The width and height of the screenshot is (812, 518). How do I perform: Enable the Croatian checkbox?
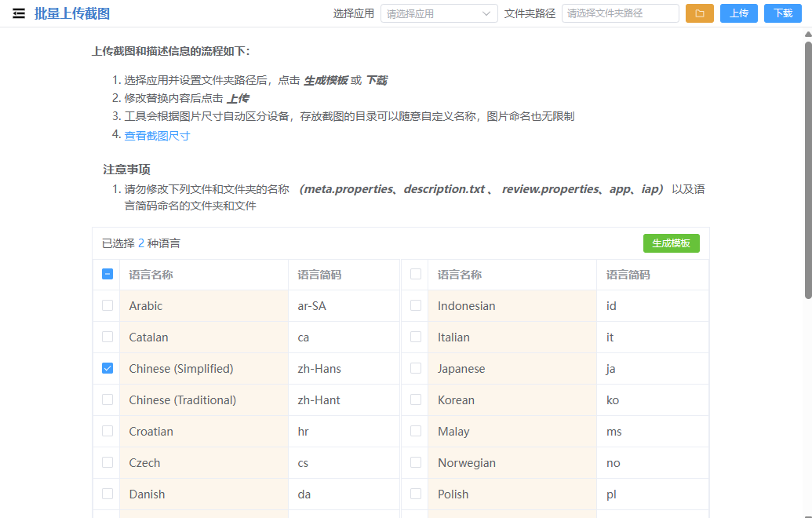[107, 430]
